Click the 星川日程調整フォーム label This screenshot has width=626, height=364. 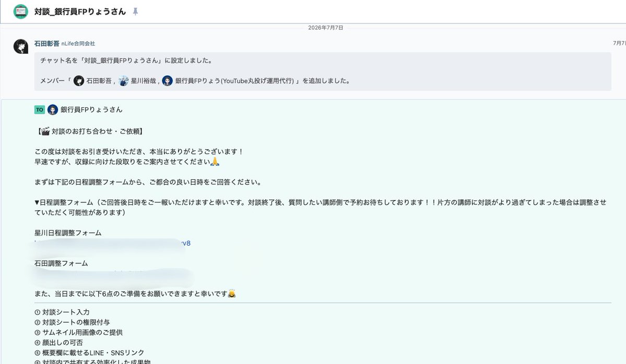pyautogui.click(x=68, y=233)
